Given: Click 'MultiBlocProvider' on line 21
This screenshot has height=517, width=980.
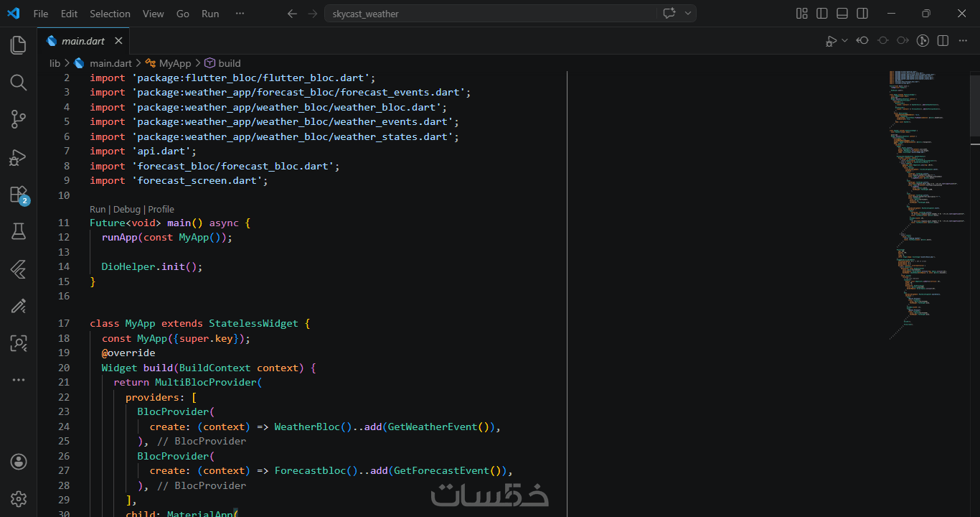Looking at the screenshot, I should (206, 382).
